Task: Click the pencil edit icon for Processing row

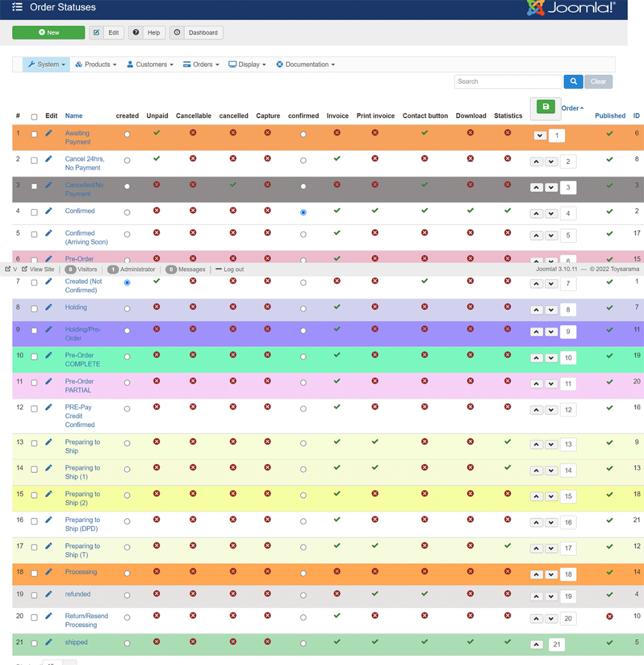Action: pos(49,572)
